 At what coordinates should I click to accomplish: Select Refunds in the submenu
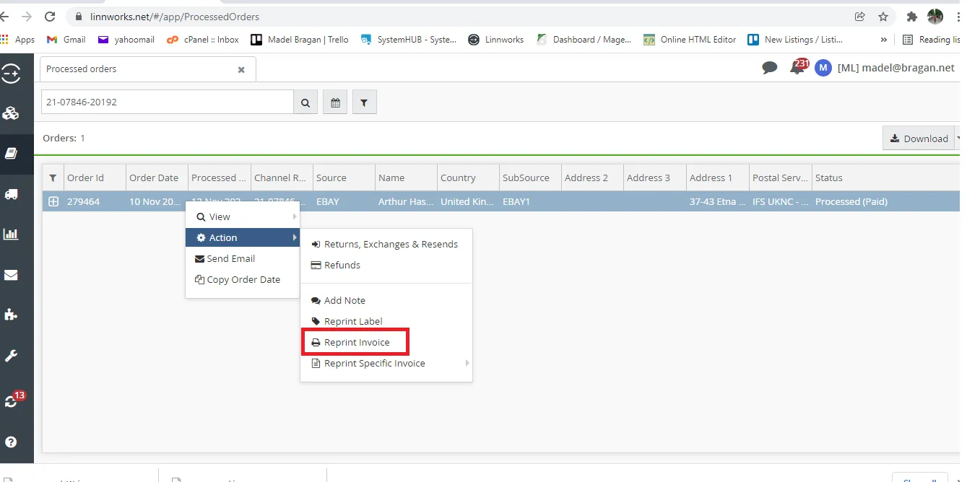pos(386,265)
